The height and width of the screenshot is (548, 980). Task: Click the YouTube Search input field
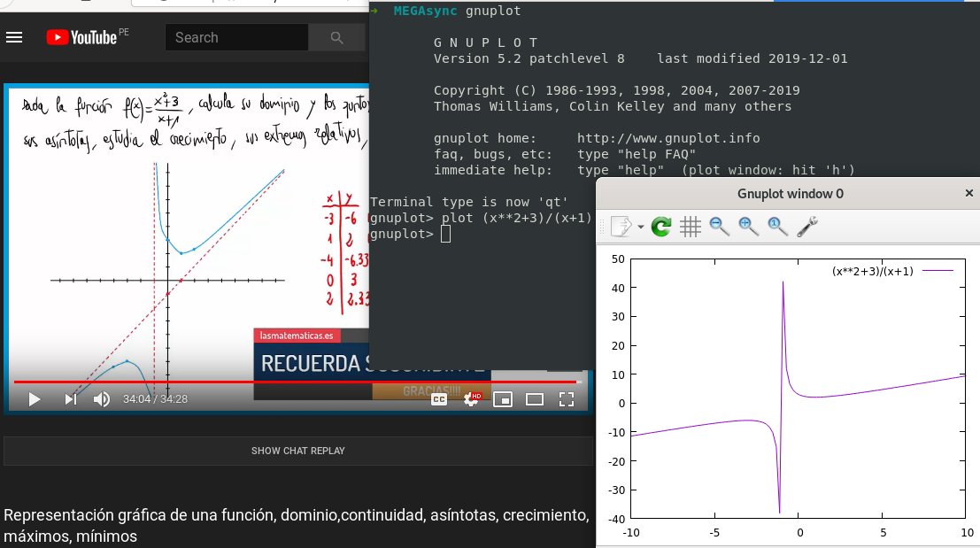pyautogui.click(x=237, y=37)
